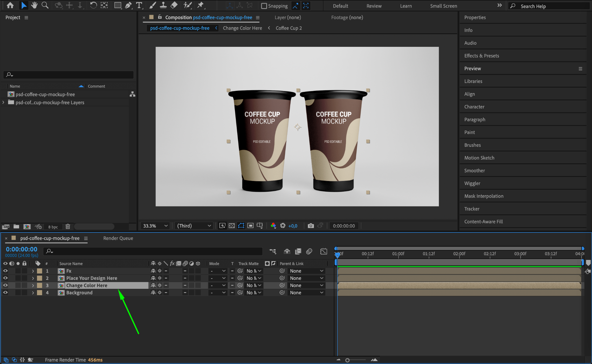Hide the Fx layer visibility
The width and height of the screenshot is (592, 364).
pyautogui.click(x=5, y=271)
